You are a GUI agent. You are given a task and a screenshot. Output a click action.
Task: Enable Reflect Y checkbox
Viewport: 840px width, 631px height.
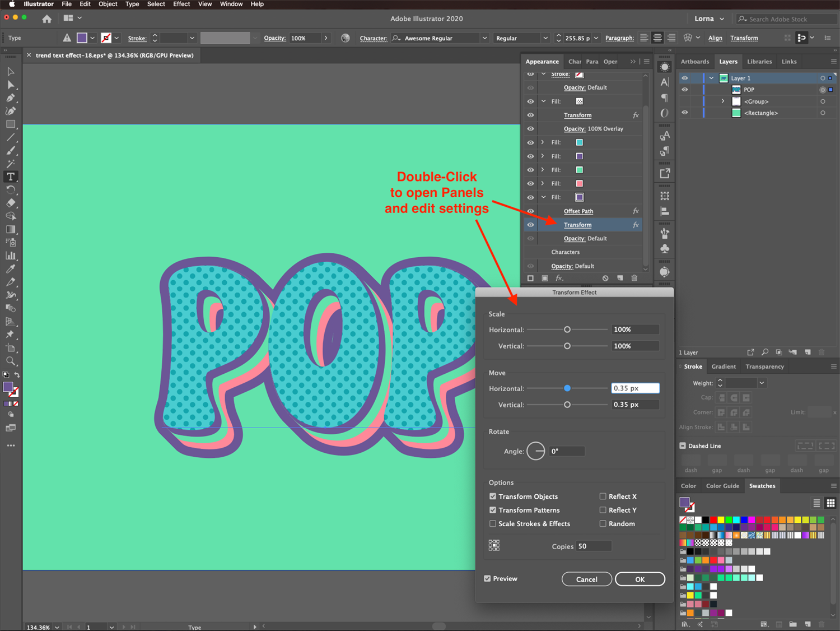click(x=603, y=510)
